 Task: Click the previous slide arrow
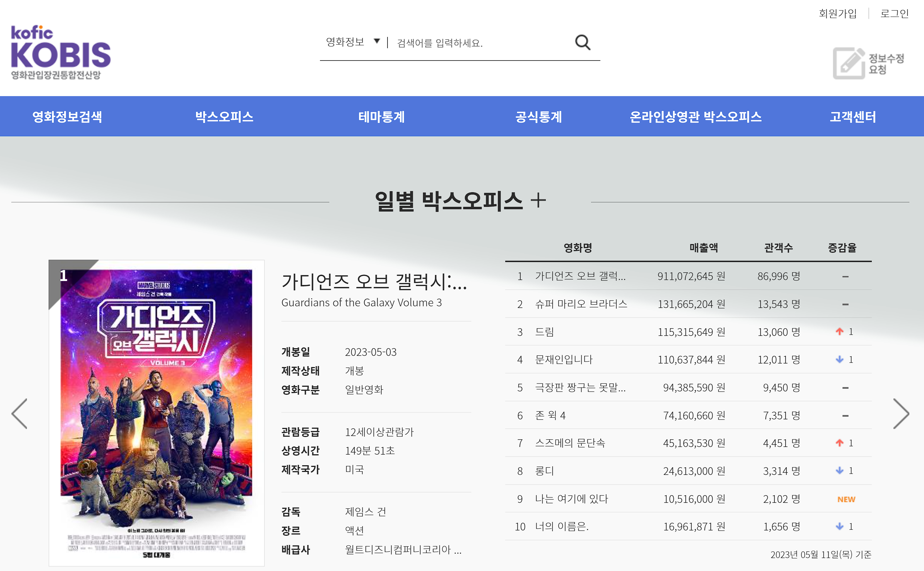pos(20,413)
